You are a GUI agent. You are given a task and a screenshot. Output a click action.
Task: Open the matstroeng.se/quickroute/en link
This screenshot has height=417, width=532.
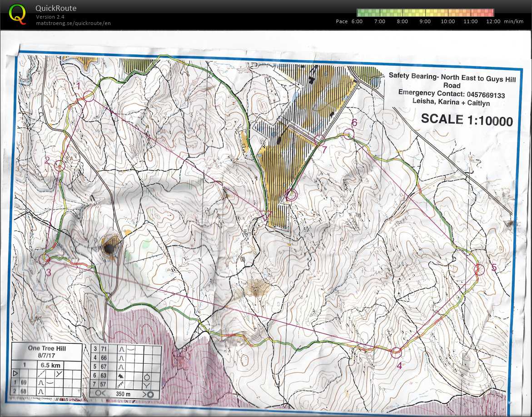pyautogui.click(x=73, y=23)
